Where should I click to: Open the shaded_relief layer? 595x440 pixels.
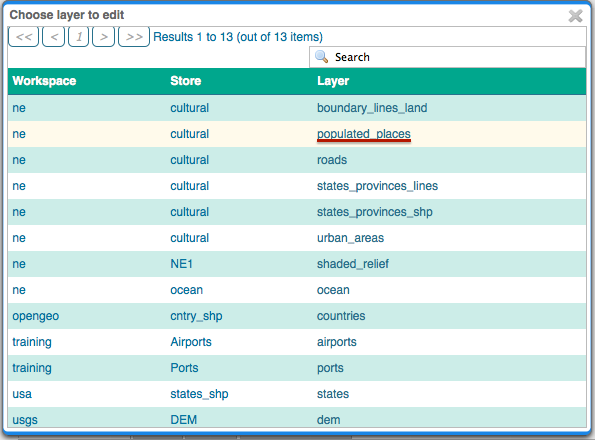[x=353, y=264]
